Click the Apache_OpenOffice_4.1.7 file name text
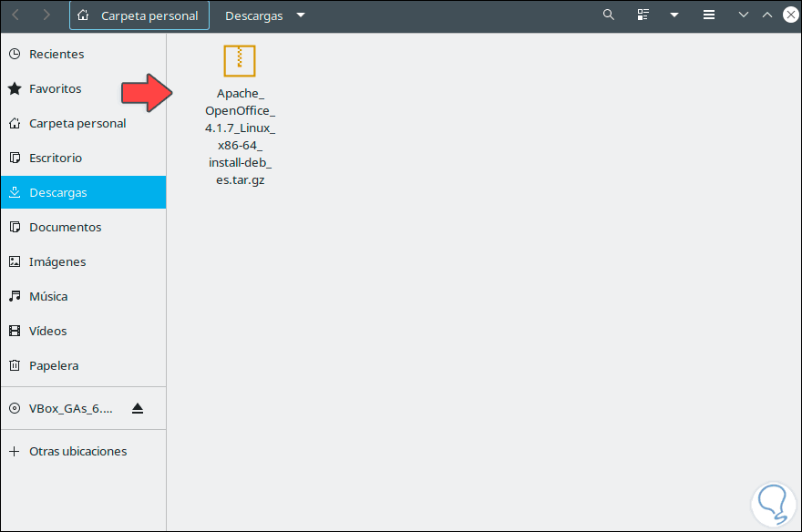This screenshot has height=532, width=802. pyautogui.click(x=240, y=137)
